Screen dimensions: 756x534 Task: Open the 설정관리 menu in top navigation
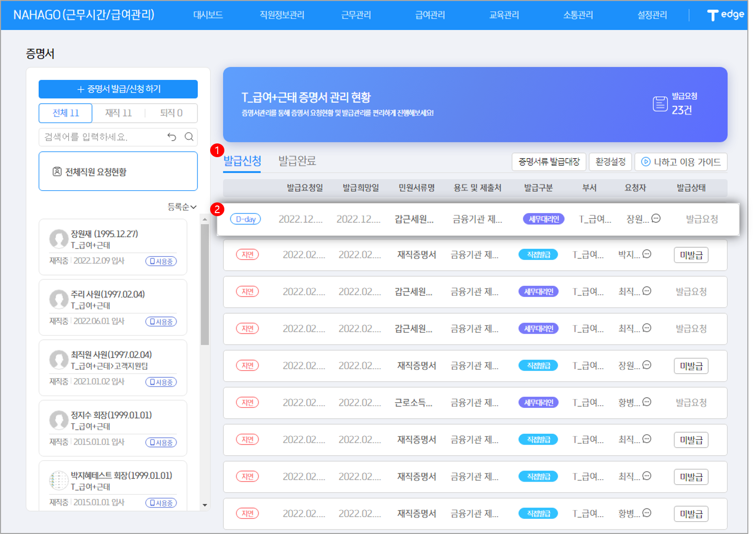pos(652,15)
